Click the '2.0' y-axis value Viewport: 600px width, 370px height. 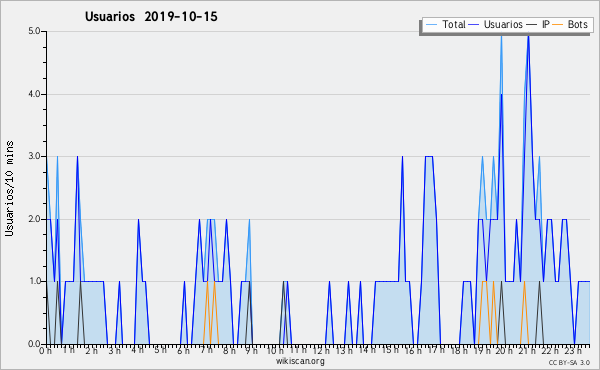point(34,219)
